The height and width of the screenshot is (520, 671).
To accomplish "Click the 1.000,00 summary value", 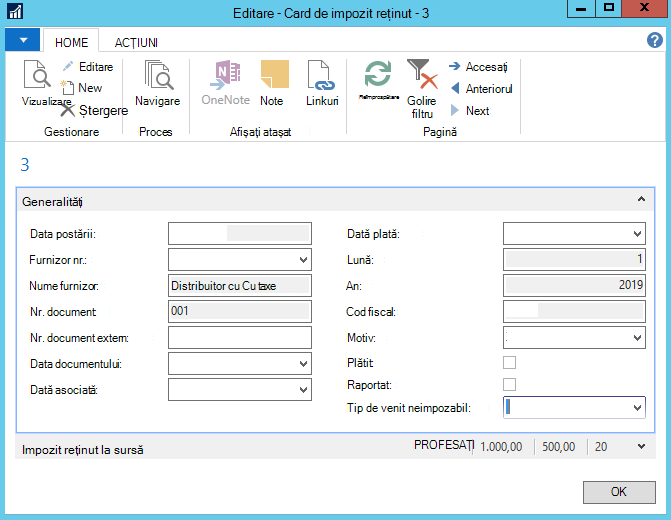I will (x=501, y=447).
